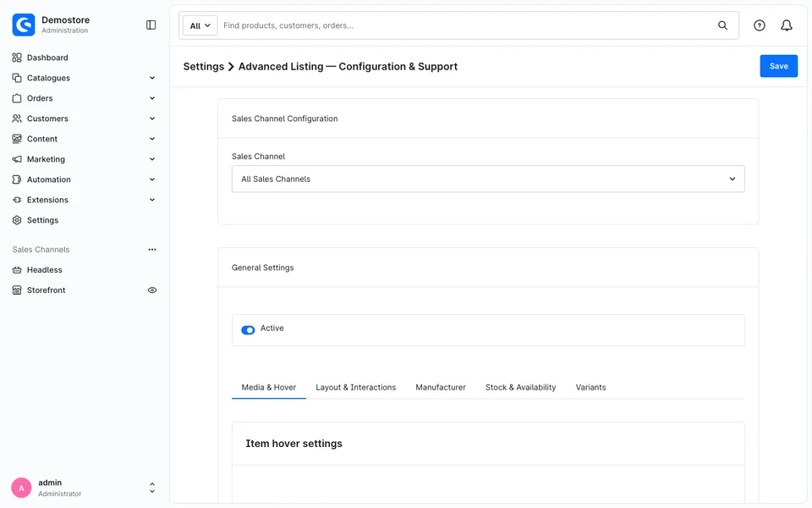
Task: Click the Sales Channel field label
Action: (259, 157)
